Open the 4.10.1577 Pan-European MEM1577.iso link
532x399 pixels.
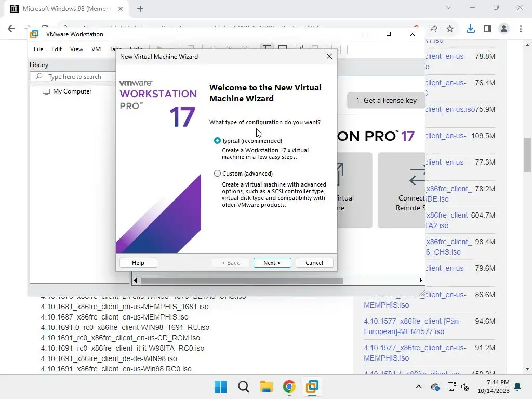point(413,326)
